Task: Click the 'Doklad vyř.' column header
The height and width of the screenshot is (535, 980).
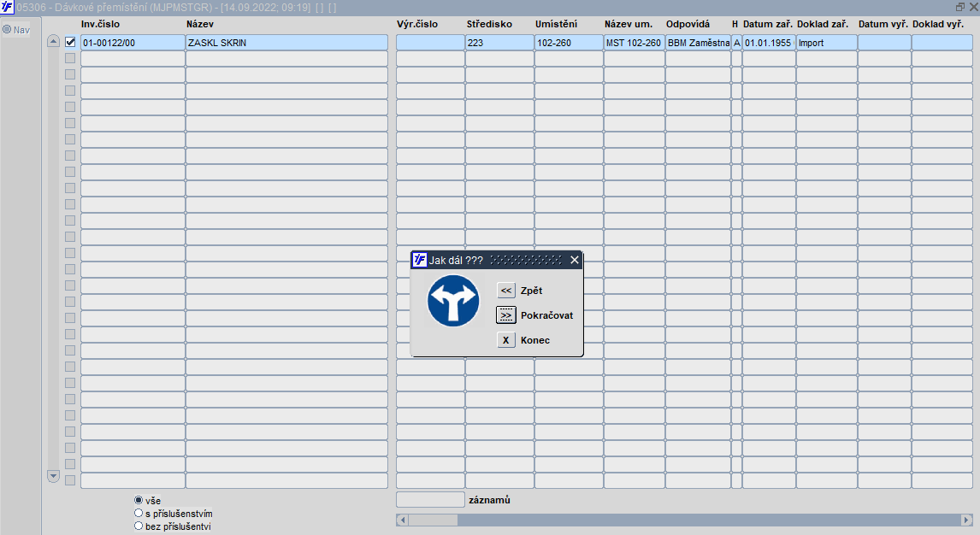Action: pyautogui.click(x=937, y=24)
